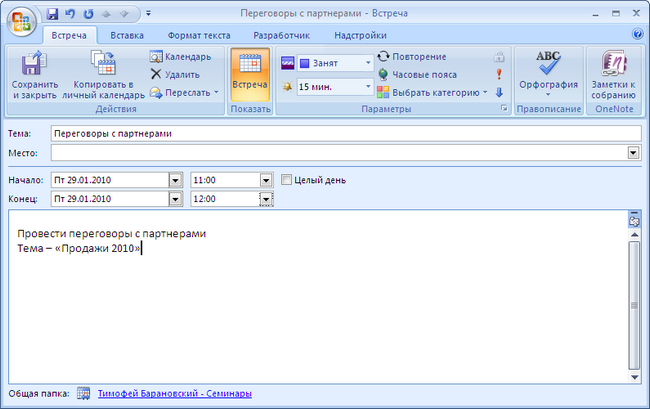650x409 pixels.
Task: Switch to the Вставка tab
Action: [x=127, y=35]
